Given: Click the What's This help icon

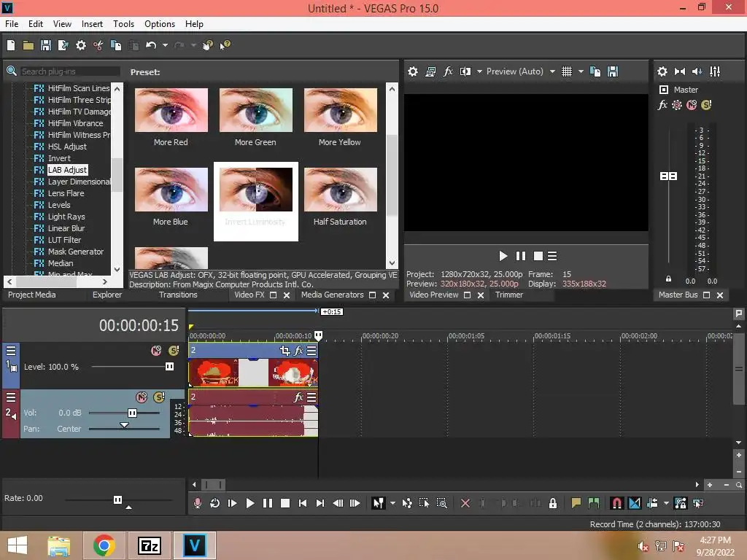Looking at the screenshot, I should (x=225, y=45).
